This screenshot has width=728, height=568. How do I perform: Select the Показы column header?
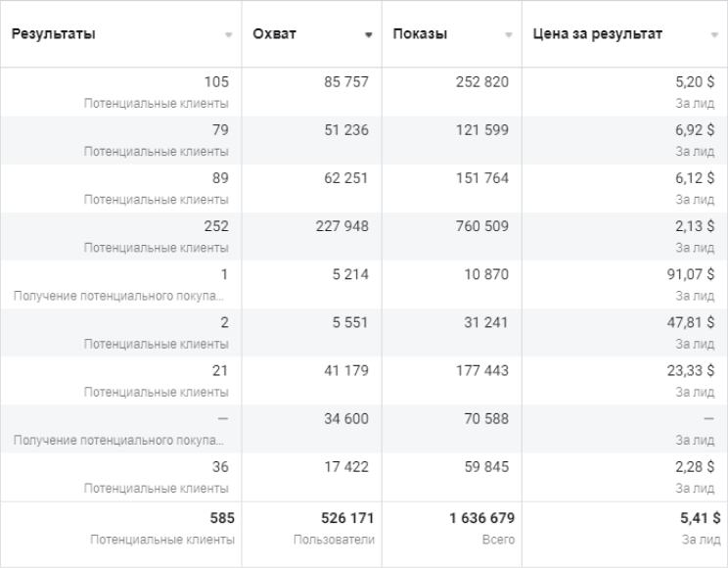coord(420,34)
